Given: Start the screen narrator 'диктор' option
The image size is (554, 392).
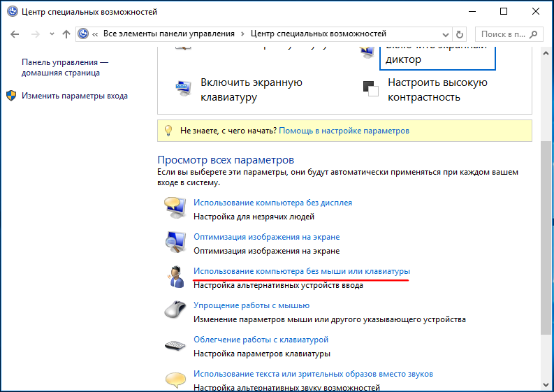Looking at the screenshot, I should click(x=437, y=58).
